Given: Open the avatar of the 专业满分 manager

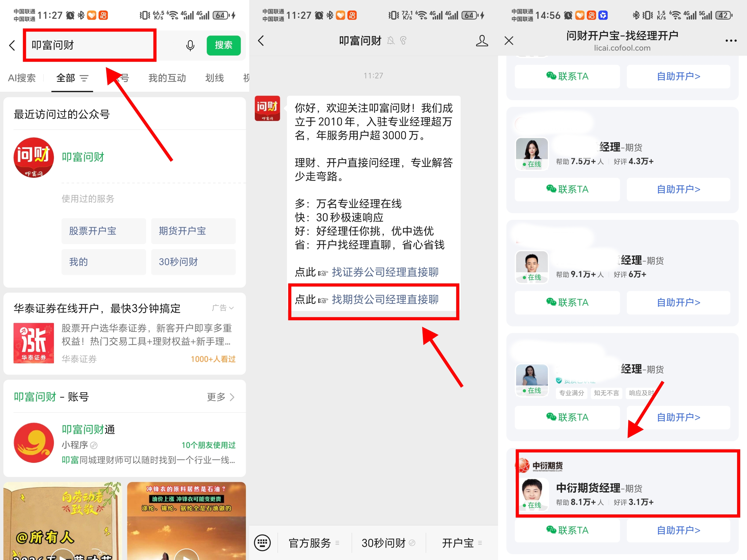Looking at the screenshot, I should click(532, 380).
